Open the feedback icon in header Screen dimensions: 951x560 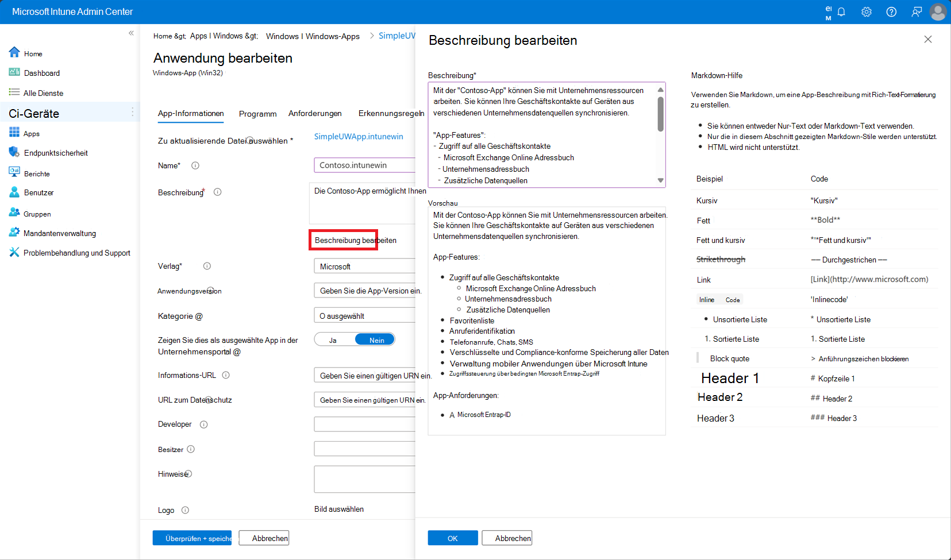click(x=917, y=12)
